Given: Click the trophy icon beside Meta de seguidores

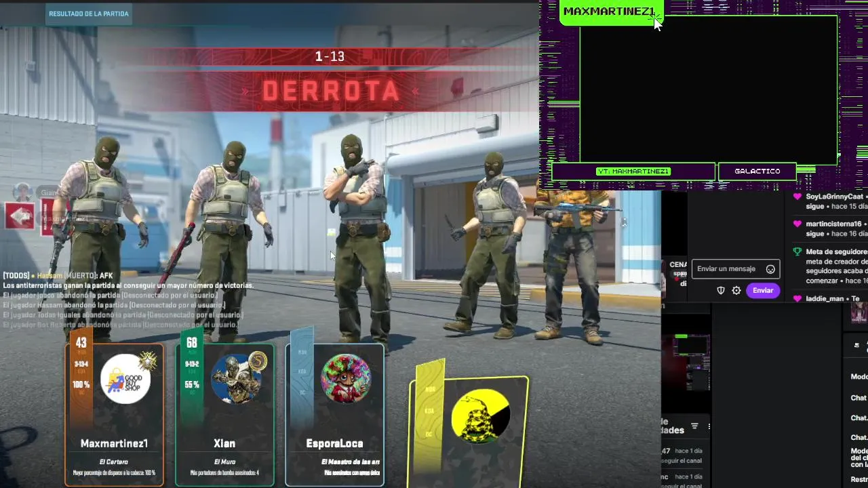Looking at the screenshot, I should [797, 251].
